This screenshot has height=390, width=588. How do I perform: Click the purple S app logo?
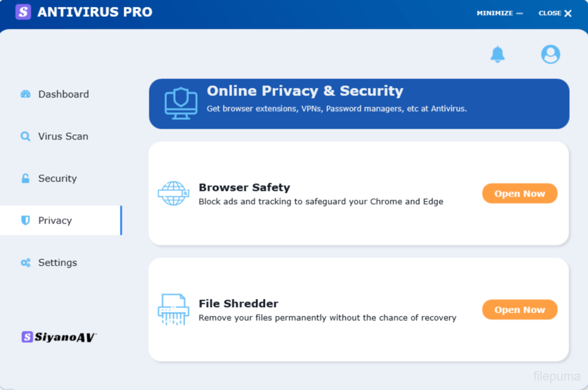tap(23, 12)
